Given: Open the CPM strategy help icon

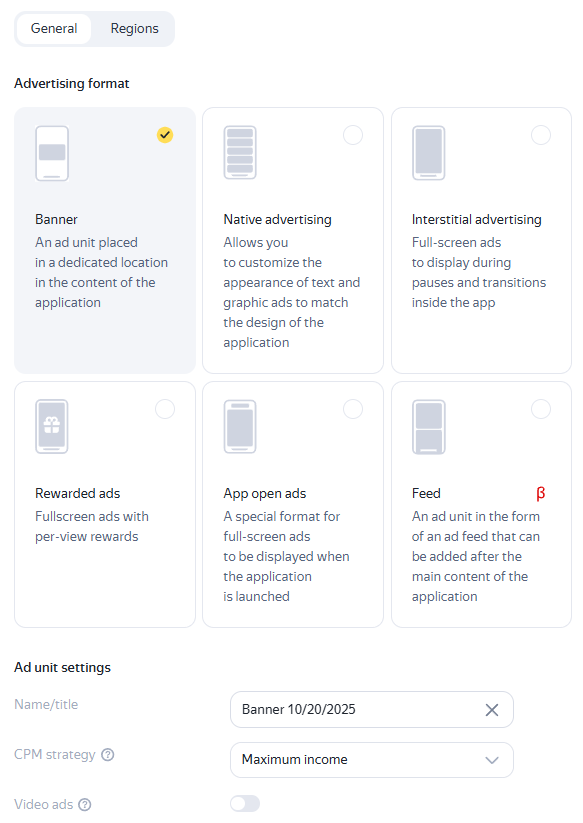Looking at the screenshot, I should coord(108,755).
